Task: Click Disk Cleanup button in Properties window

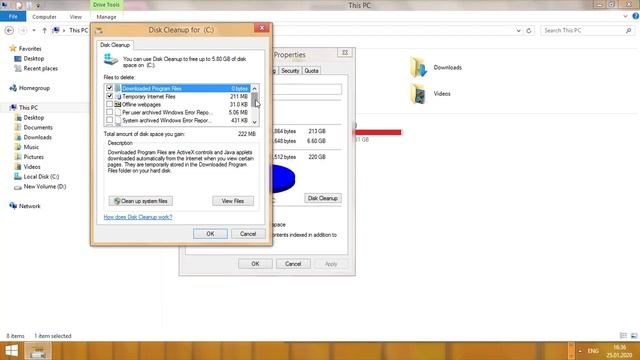Action: point(322,198)
